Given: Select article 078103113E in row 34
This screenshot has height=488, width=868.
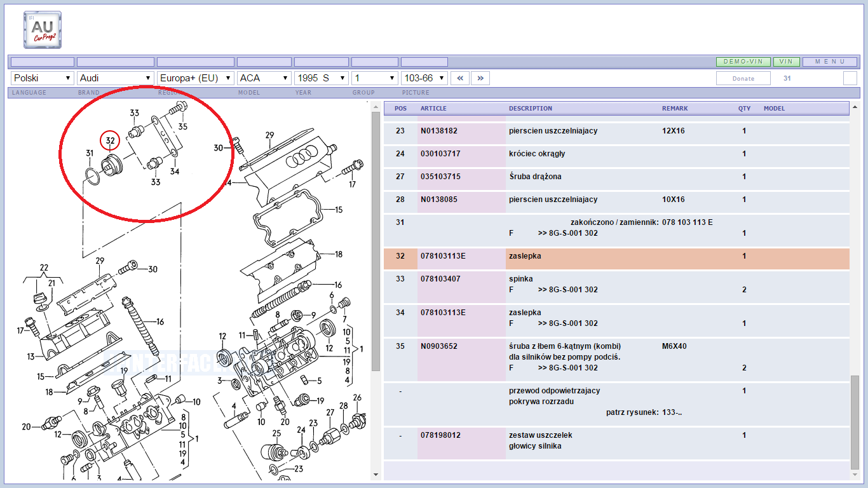Looking at the screenshot, I should coord(443,313).
